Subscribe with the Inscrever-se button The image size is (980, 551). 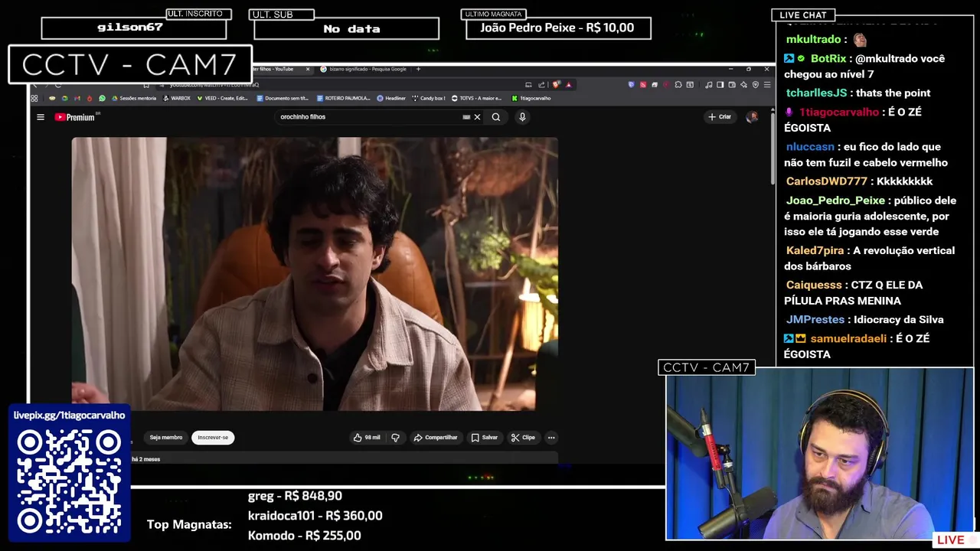(x=213, y=438)
